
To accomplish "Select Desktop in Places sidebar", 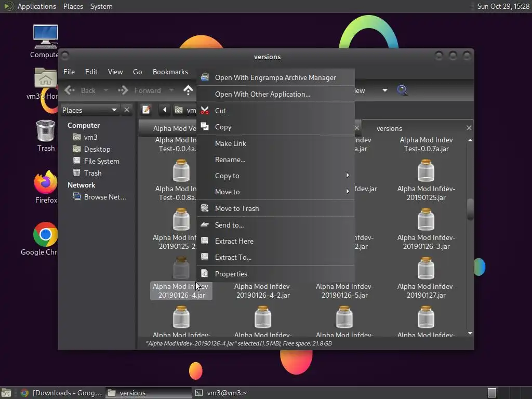I will click(x=97, y=149).
